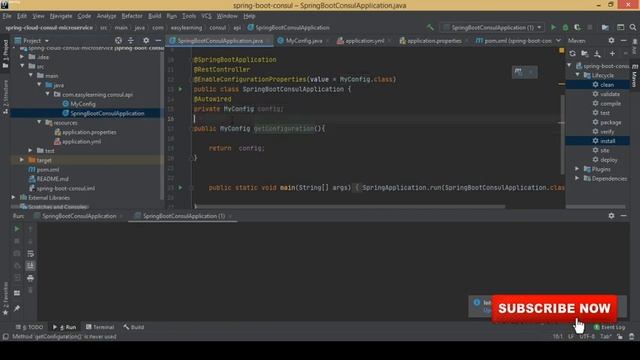The height and width of the screenshot is (360, 640).
Task: Hide the Run panel with minus icon
Action: 623,216
